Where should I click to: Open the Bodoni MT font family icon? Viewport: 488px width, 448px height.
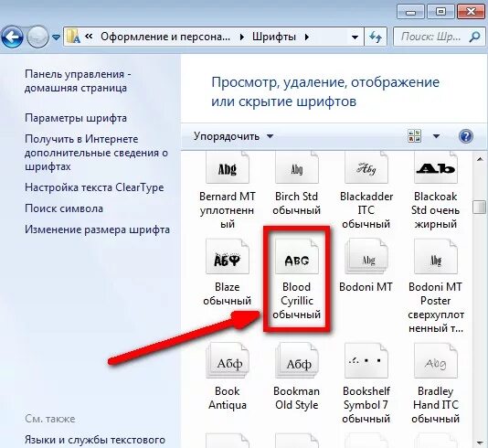pyautogui.click(x=366, y=257)
